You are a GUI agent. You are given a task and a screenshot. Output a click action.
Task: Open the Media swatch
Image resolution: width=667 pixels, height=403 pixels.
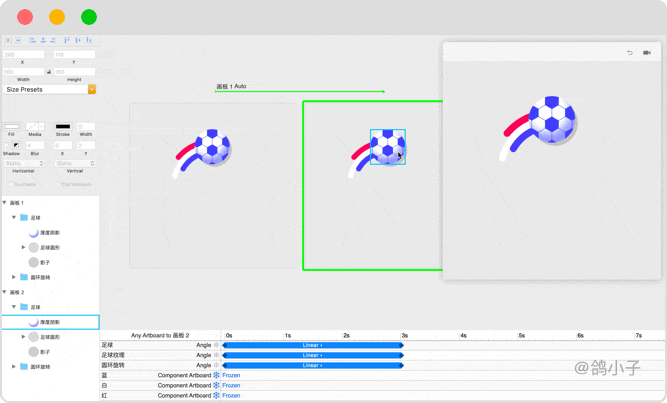tap(32, 126)
